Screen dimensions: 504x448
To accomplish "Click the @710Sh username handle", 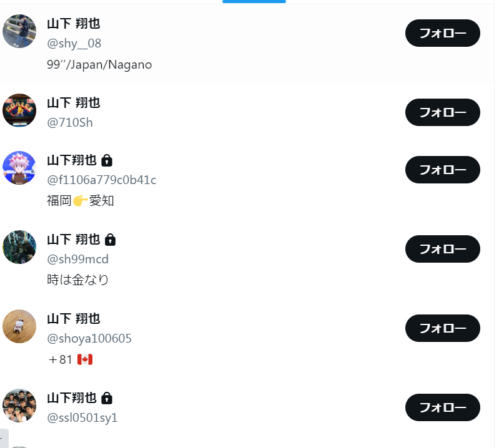I will point(70,123).
